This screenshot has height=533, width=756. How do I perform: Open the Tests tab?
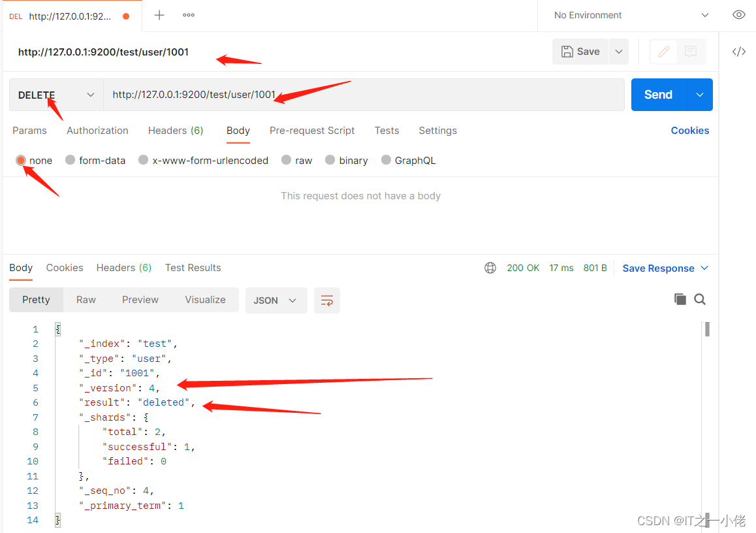(x=386, y=131)
